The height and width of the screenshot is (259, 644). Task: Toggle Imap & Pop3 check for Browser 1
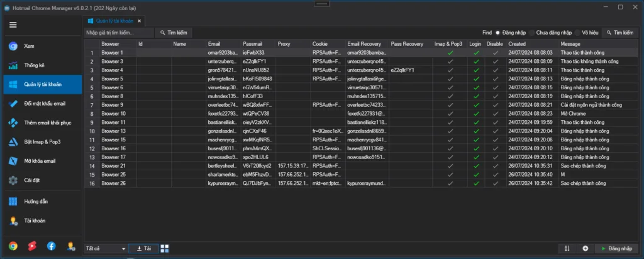coord(450,53)
